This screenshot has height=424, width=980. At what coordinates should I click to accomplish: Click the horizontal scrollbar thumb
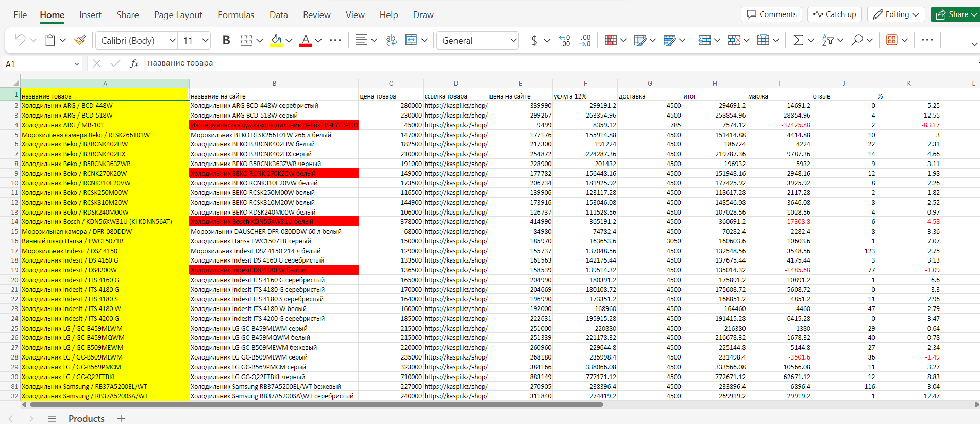click(x=316, y=405)
